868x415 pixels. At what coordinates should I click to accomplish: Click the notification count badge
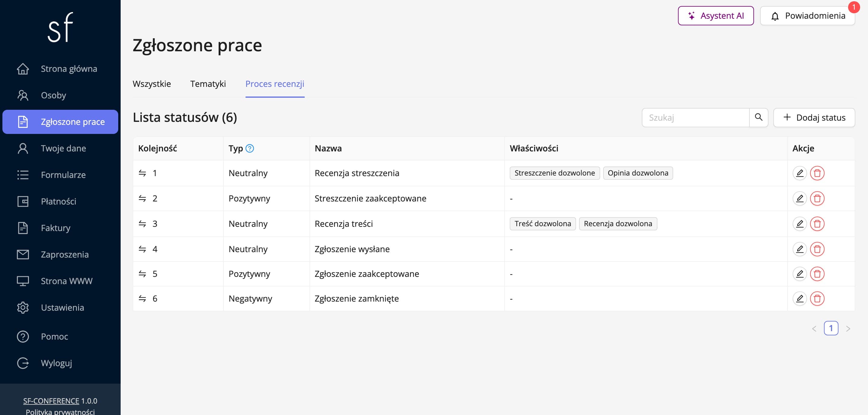point(854,7)
